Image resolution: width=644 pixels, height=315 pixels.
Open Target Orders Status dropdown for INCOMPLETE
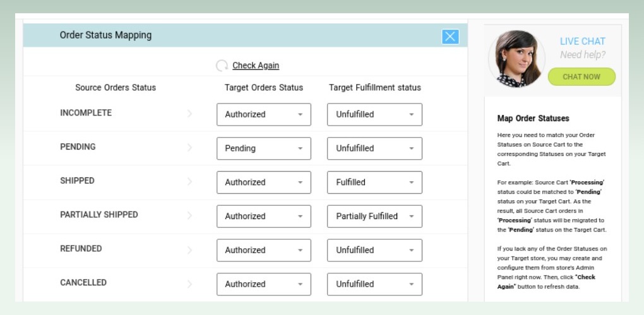coord(264,115)
